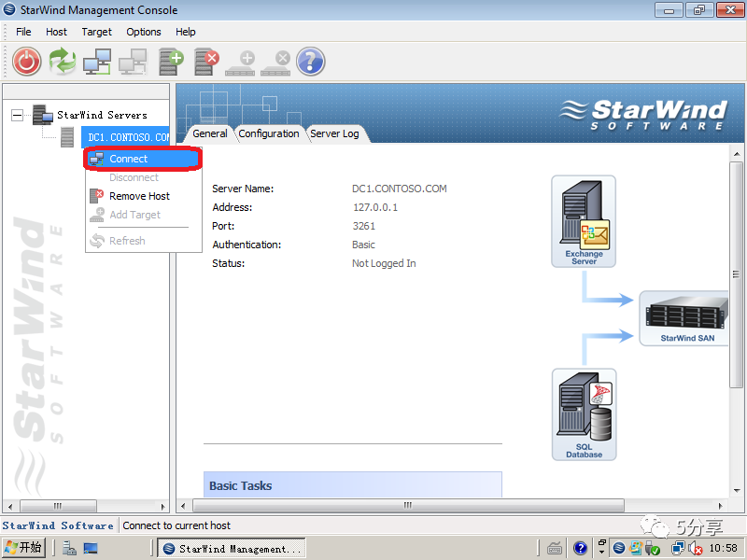Screen dimensions: 747x560
Task: Collapse the StarWind Servers tree node
Action: tap(17, 115)
